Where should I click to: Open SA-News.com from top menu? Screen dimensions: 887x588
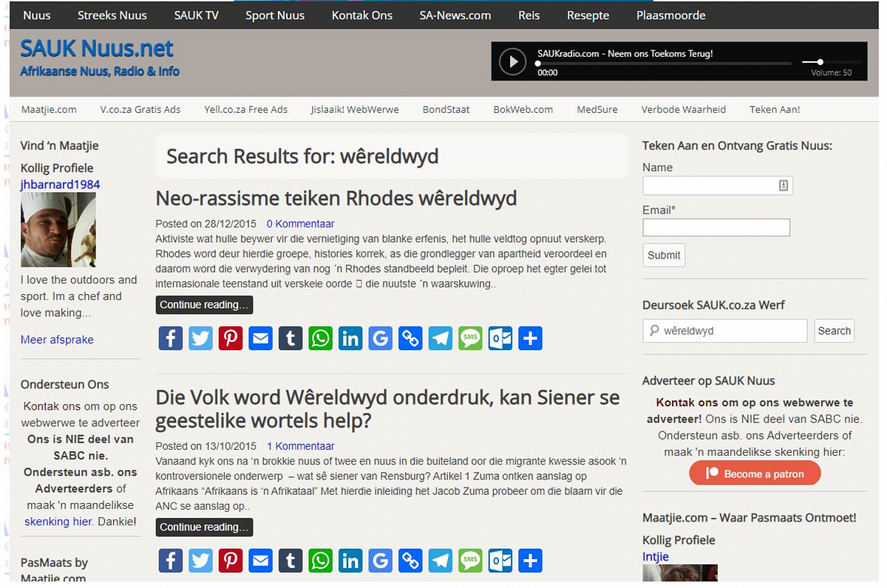(x=455, y=15)
